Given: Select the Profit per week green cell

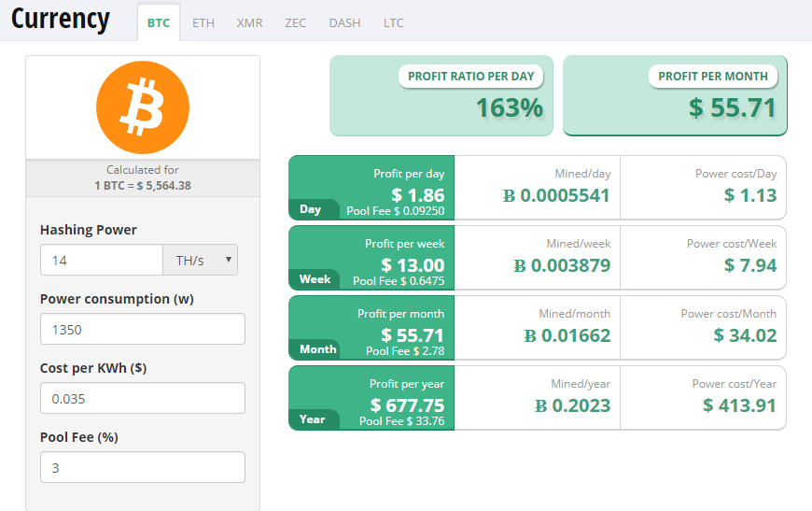Looking at the screenshot, I should (x=371, y=258).
